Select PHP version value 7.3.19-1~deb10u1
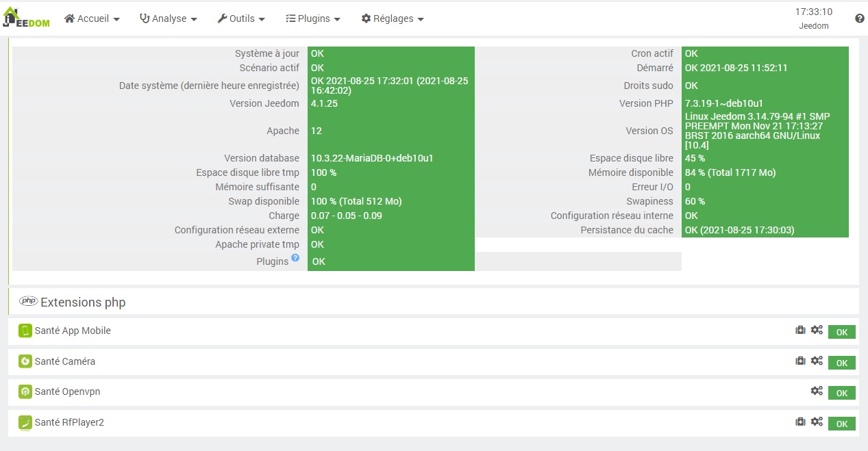This screenshot has width=868, height=451. pos(724,103)
